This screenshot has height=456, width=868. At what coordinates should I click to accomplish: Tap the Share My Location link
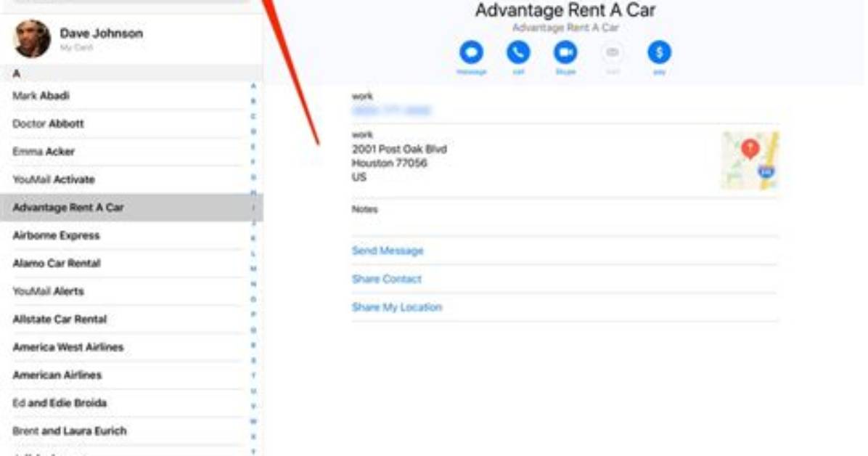(396, 307)
